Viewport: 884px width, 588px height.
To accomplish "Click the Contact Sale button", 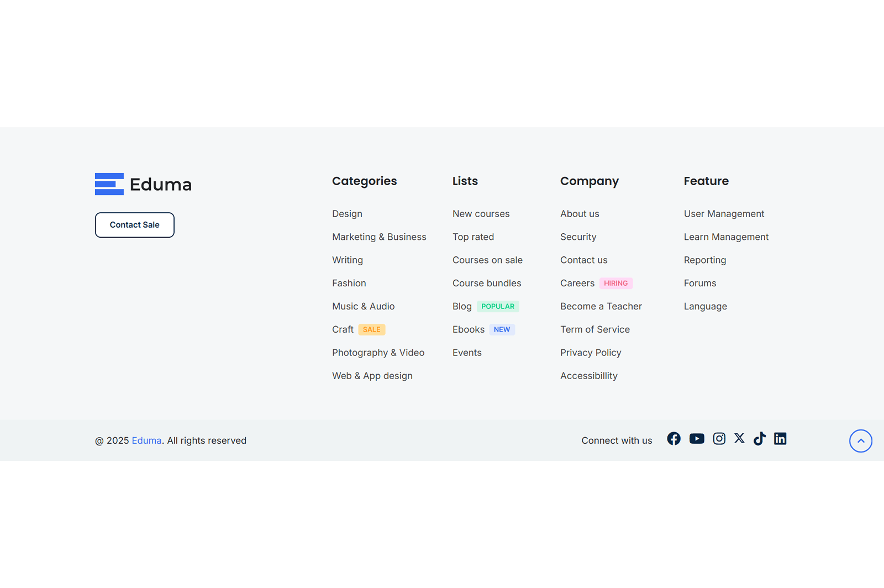I will coord(135,225).
